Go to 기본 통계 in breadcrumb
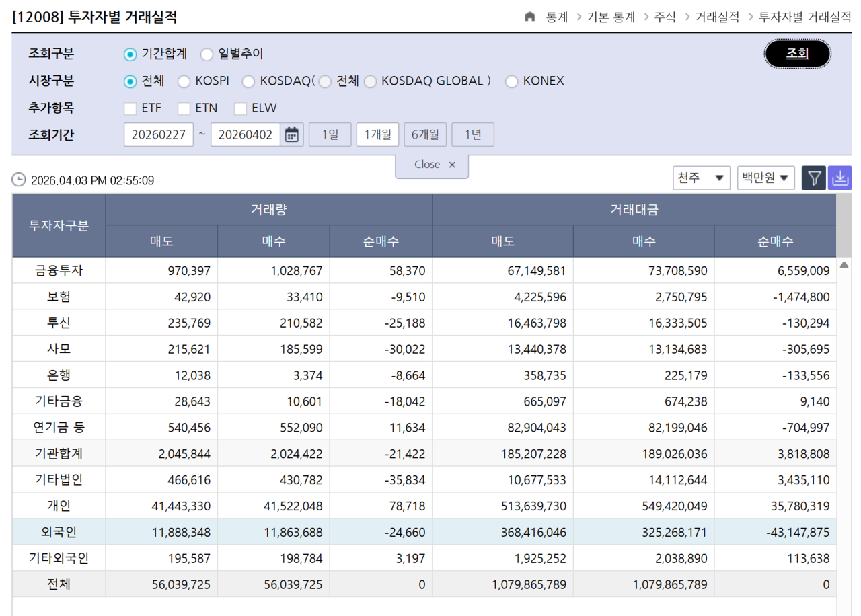 [x=611, y=17]
